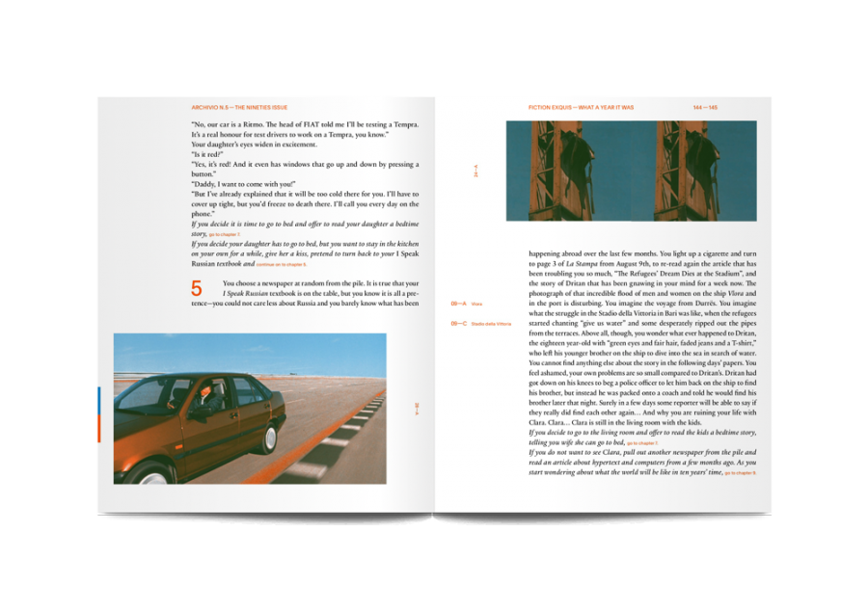The image size is (868, 611).
Task: Follow the right page's "go to chapter 7" link
Action: tap(642, 443)
